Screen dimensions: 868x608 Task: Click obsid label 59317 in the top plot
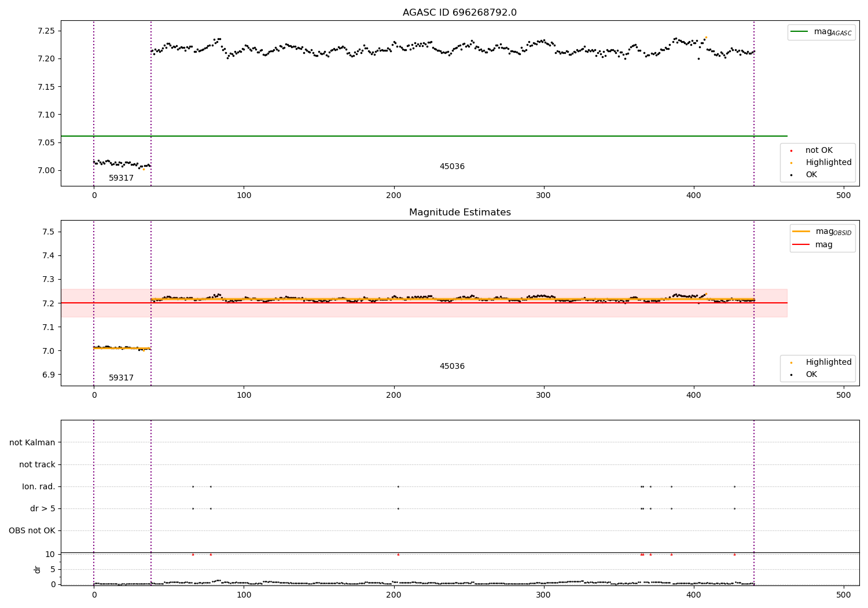pos(122,178)
